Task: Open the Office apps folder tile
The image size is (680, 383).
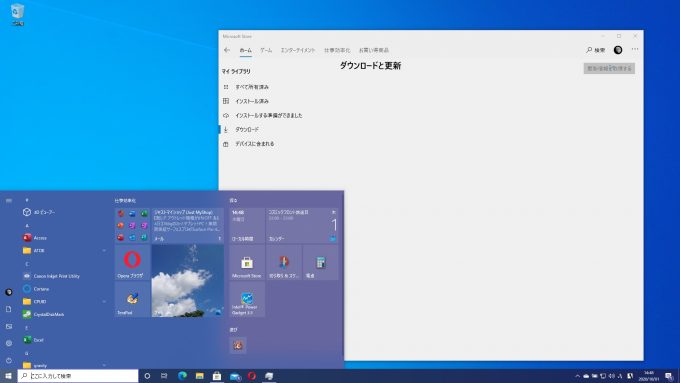Action: coord(132,225)
